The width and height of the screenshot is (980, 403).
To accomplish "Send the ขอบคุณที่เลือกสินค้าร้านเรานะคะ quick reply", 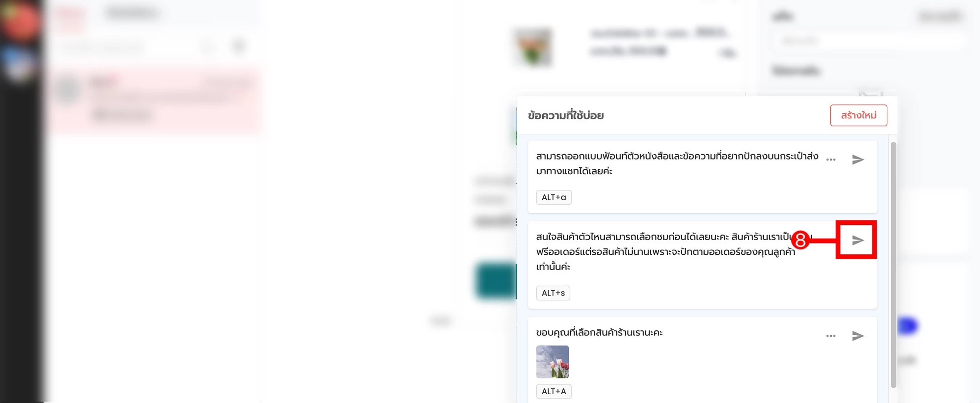I will pyautogui.click(x=858, y=336).
